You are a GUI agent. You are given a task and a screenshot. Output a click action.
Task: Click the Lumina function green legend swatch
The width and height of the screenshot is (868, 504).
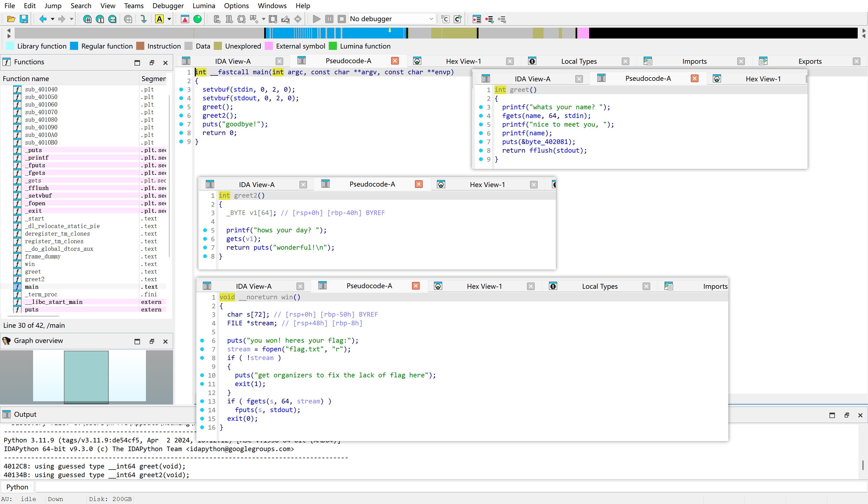[x=333, y=46]
